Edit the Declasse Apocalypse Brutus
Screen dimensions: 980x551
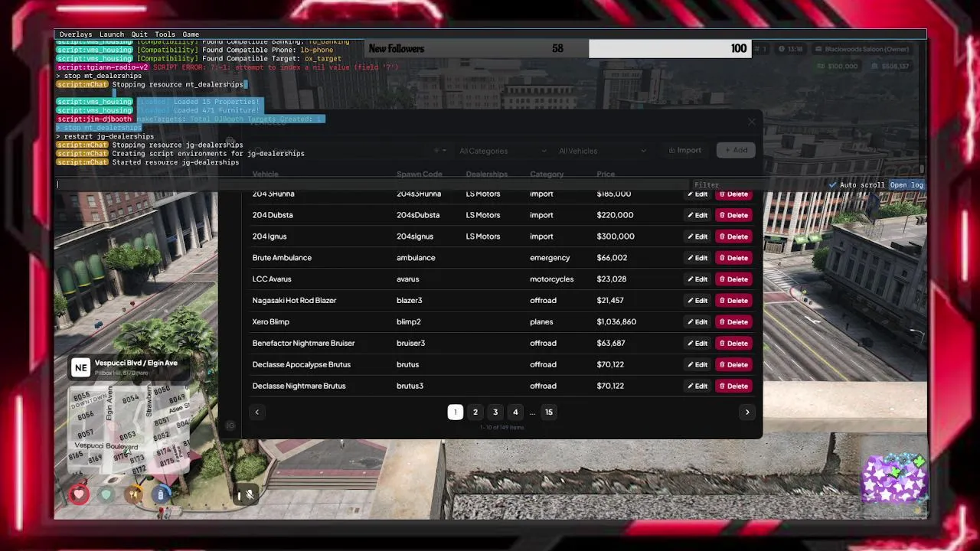697,365
